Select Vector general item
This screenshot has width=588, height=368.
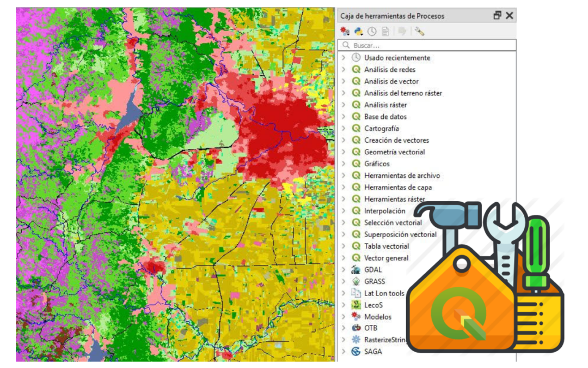pyautogui.click(x=386, y=258)
